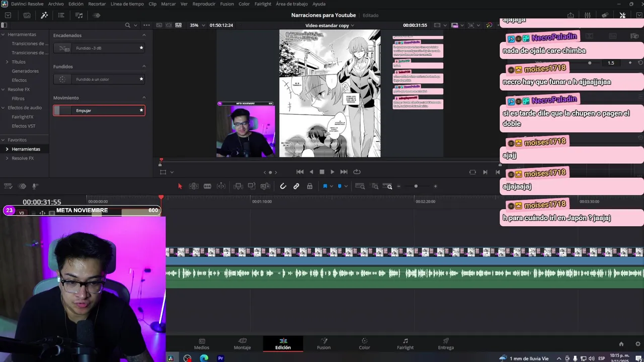The width and height of the screenshot is (644, 362).
Task: Open the Línea de tiempo menu
Action: click(127, 4)
